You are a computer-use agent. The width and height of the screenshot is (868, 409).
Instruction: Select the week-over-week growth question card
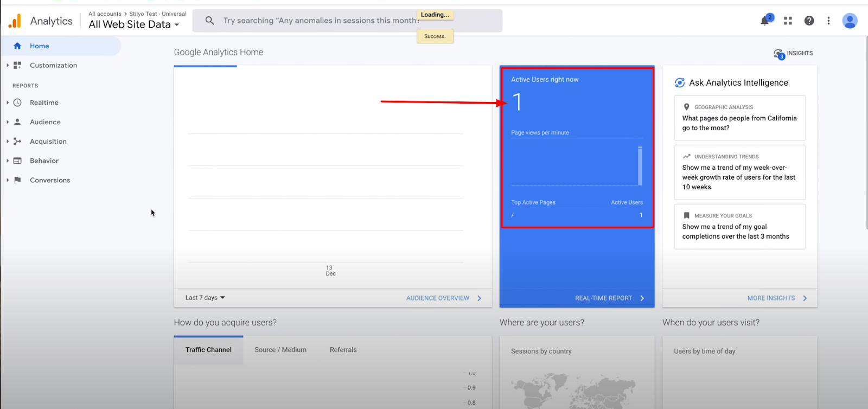(740, 172)
